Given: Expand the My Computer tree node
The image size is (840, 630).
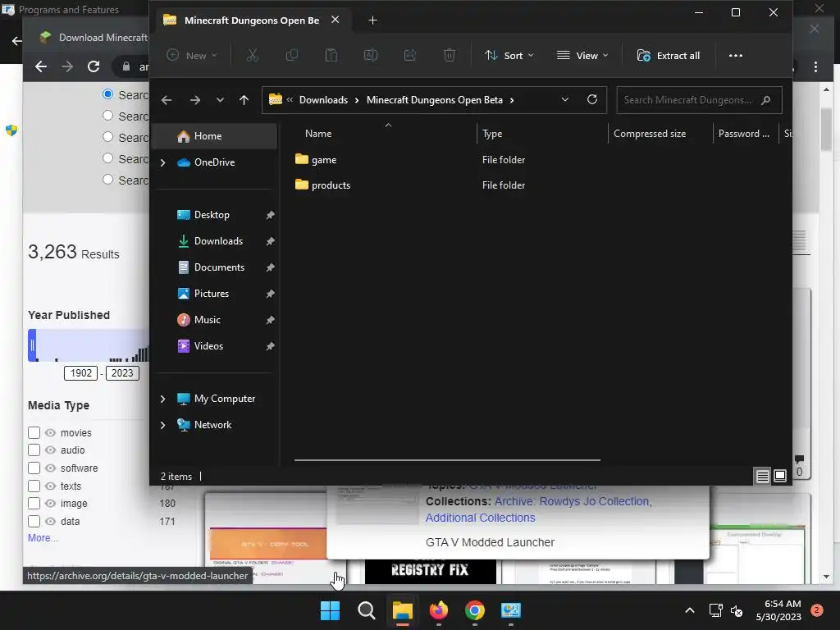Looking at the screenshot, I should 163,399.
